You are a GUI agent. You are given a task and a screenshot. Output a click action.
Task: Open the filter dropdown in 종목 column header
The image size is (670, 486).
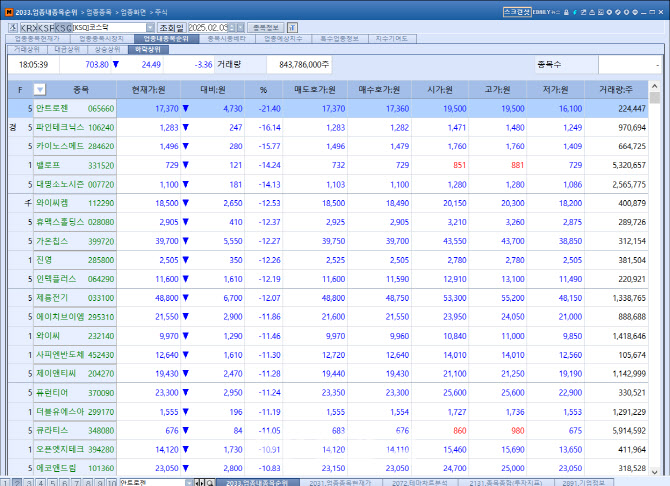[38, 90]
